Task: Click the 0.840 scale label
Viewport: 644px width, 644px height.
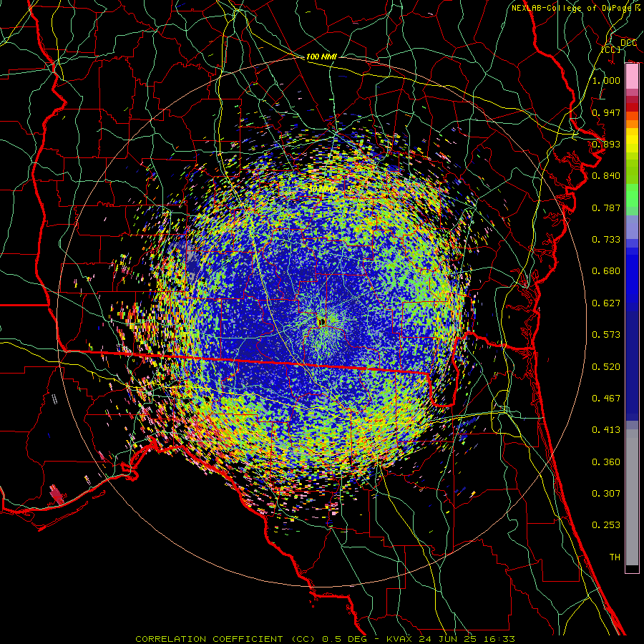Action: point(606,175)
